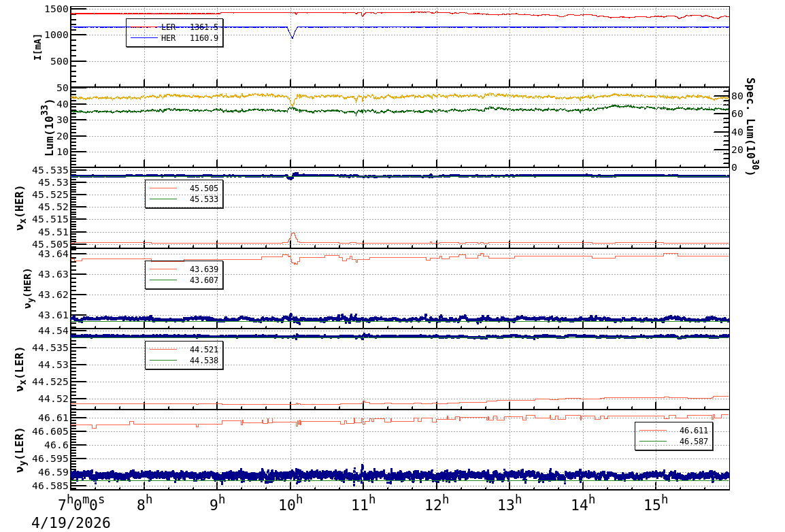Click the Spec. Lum right axis label
The width and height of the screenshot is (785, 532).
[x=750, y=127]
